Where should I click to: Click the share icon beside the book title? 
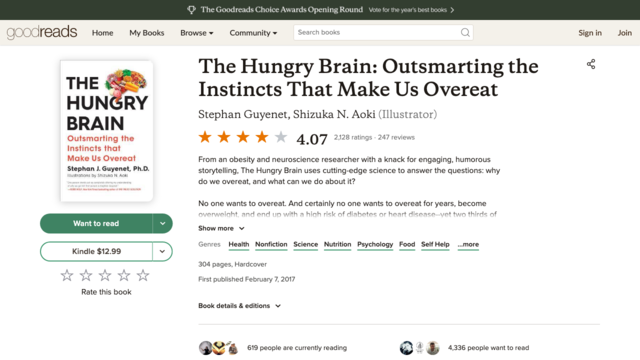pyautogui.click(x=591, y=64)
